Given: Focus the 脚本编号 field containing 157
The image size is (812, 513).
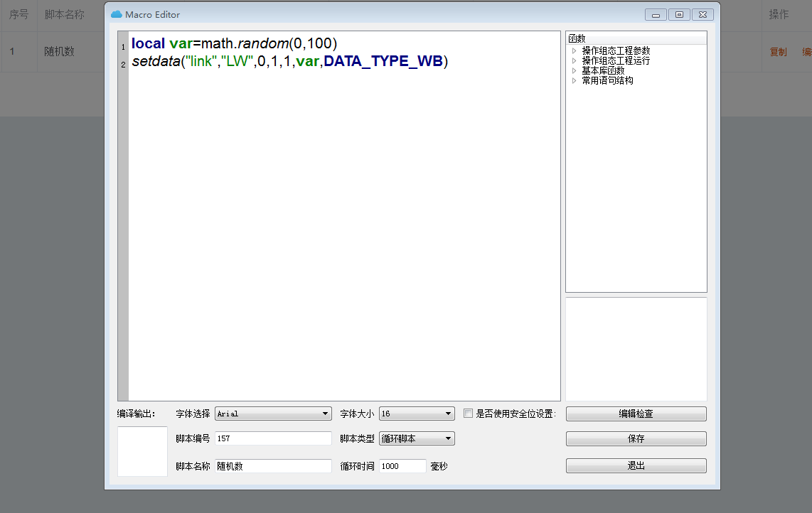Looking at the screenshot, I should [274, 438].
